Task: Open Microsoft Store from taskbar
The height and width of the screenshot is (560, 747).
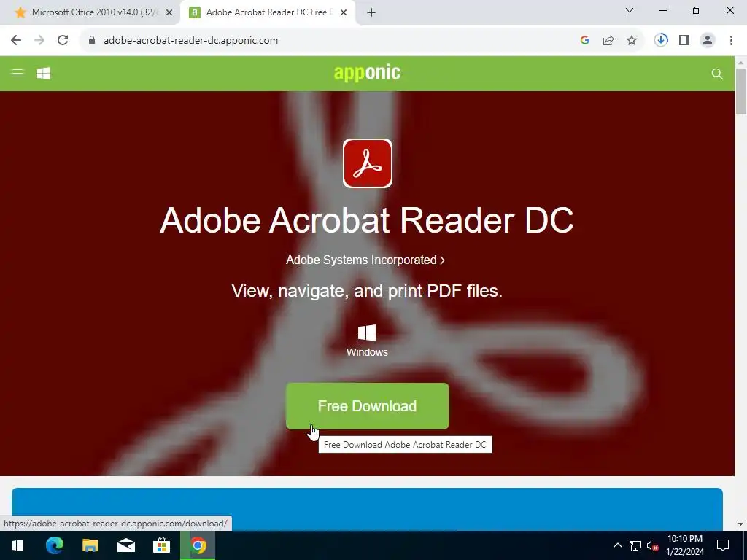Action: pos(161,545)
